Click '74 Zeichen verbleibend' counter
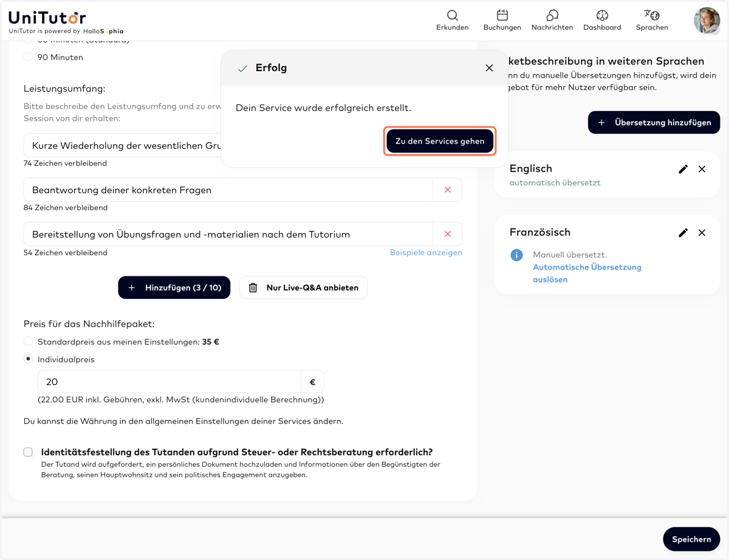Image resolution: width=729 pixels, height=560 pixels. pos(65,163)
